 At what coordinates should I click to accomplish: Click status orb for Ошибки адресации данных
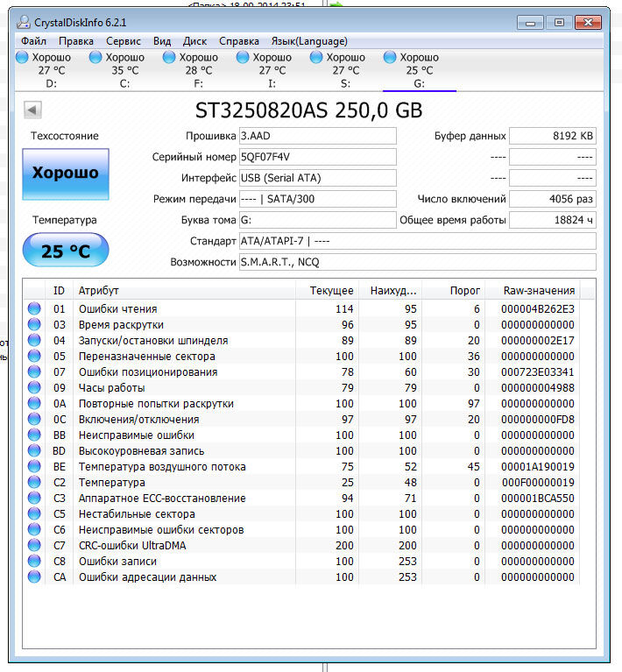34,577
